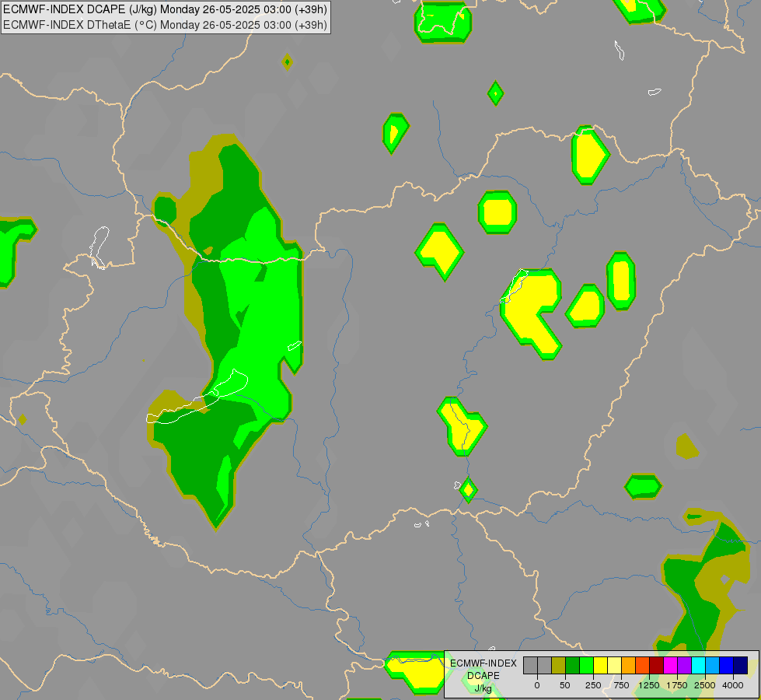Click the ECMWF-INDEX DCAPE (J/kg) title line
Screen dimensions: 761x700
[165, 9]
